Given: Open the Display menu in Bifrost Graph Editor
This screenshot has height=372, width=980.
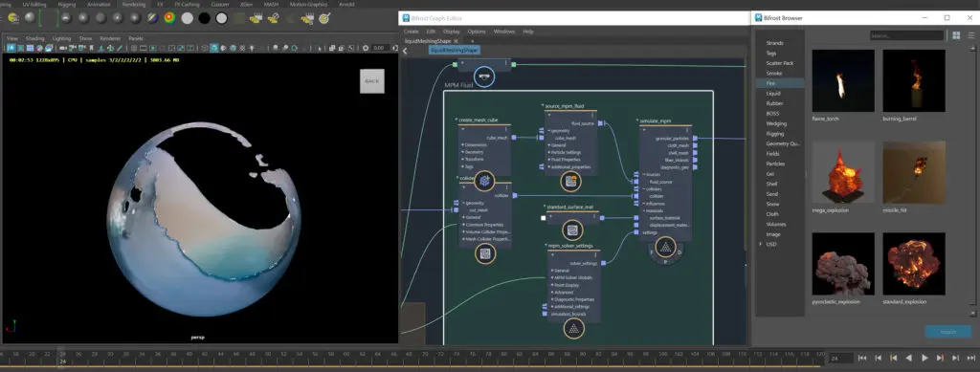Looking at the screenshot, I should (x=452, y=32).
